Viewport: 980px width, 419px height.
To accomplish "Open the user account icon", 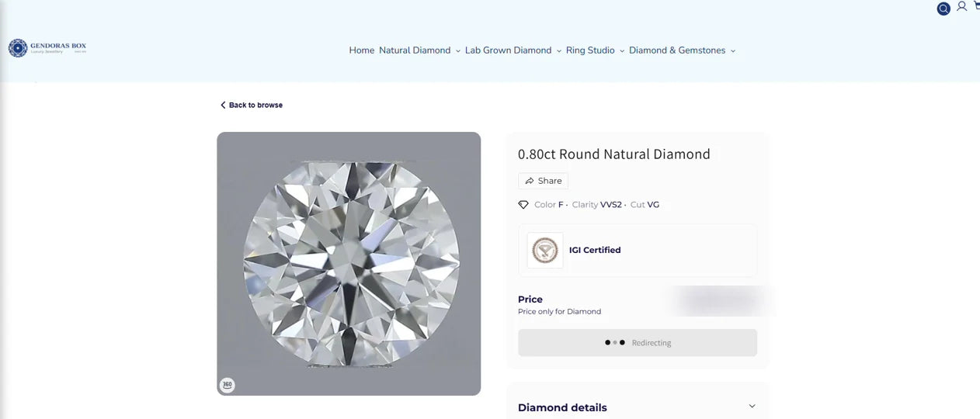I will 961,6.
